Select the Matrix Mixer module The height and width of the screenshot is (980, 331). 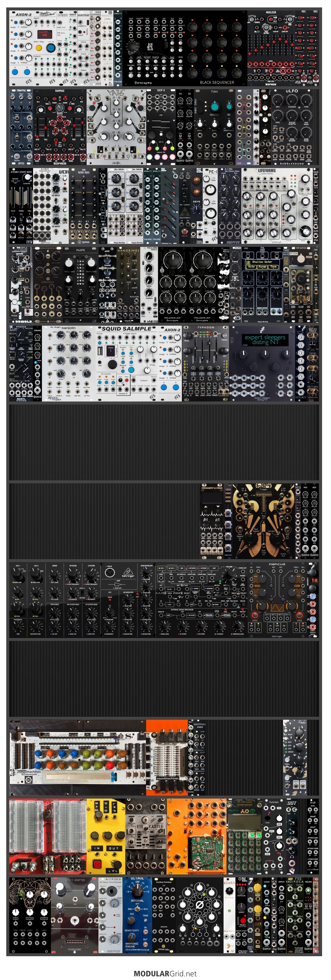pyautogui.click(x=83, y=206)
